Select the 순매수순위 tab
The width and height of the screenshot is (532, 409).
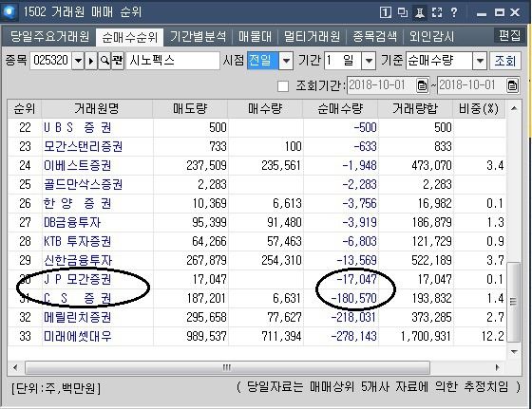coord(129,37)
